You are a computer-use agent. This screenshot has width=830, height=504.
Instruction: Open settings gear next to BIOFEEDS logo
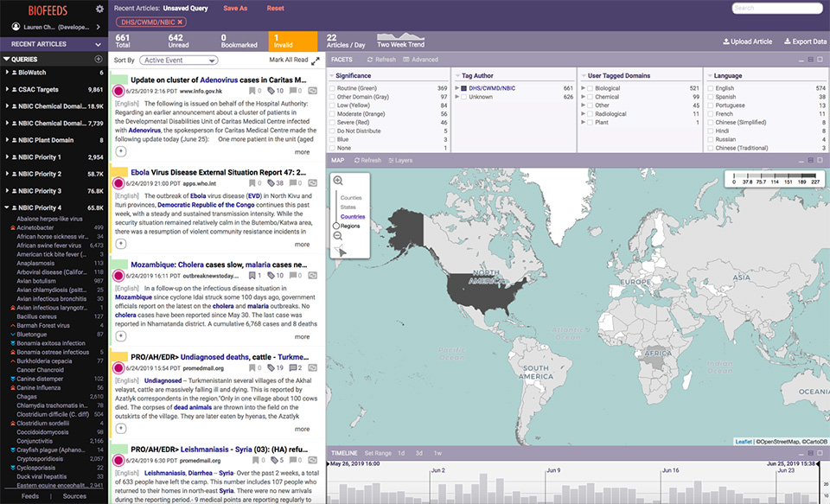click(99, 9)
